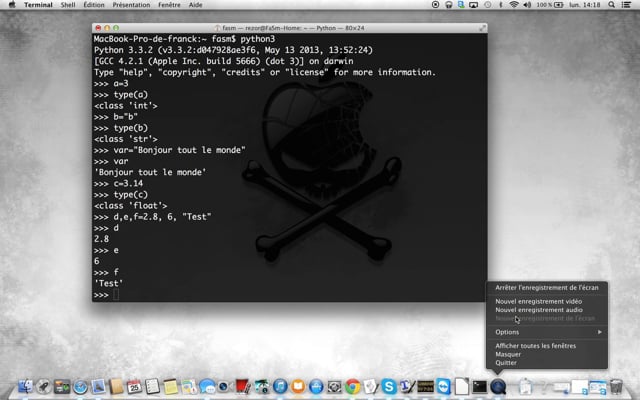Click screen recording stop icon in menu bar
Screen dimensions: 640x400
[436, 4]
